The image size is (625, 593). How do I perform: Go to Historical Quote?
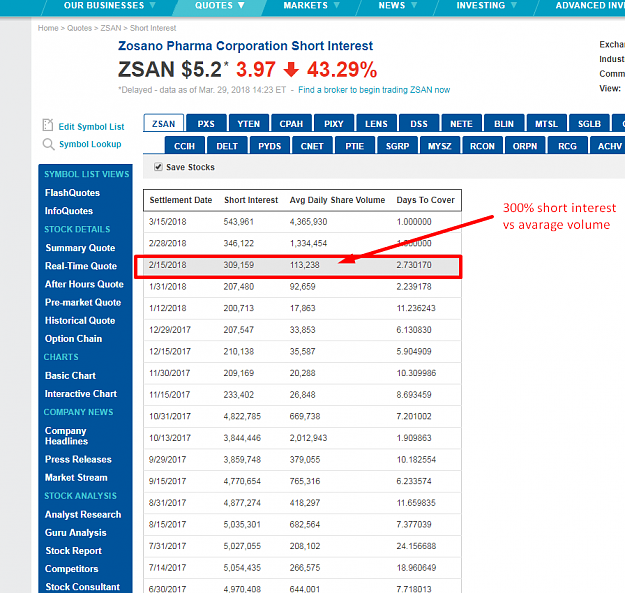click(x=80, y=321)
